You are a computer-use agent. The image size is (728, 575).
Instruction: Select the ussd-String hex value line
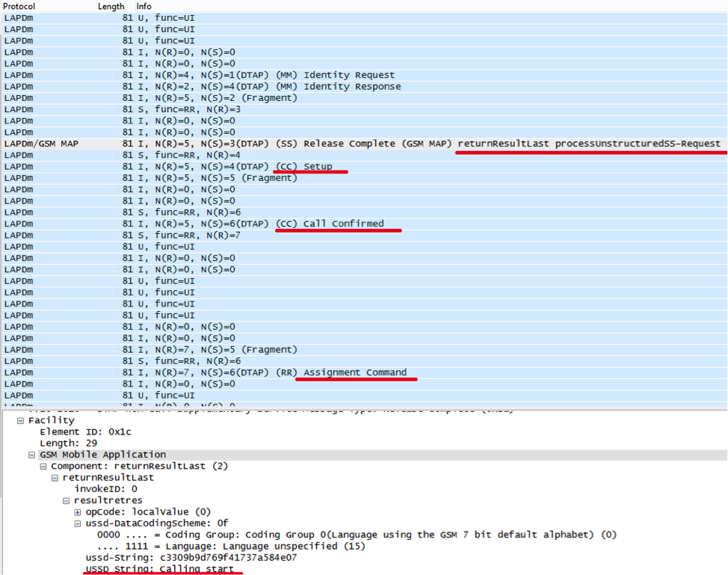click(x=191, y=558)
